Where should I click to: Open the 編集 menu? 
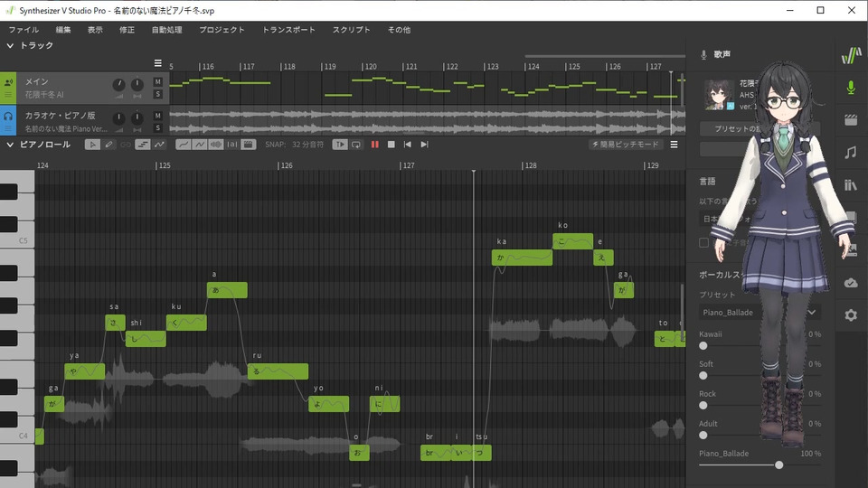click(63, 30)
